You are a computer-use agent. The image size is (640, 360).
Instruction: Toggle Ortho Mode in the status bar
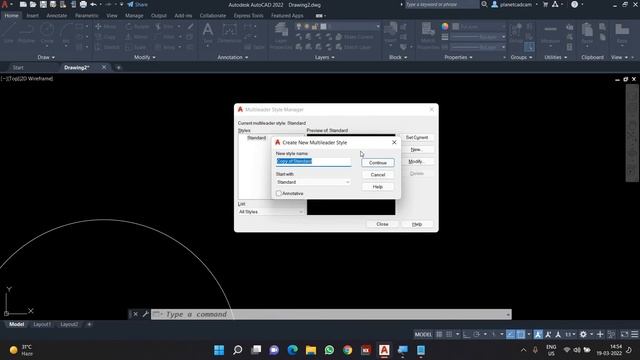click(x=467, y=334)
